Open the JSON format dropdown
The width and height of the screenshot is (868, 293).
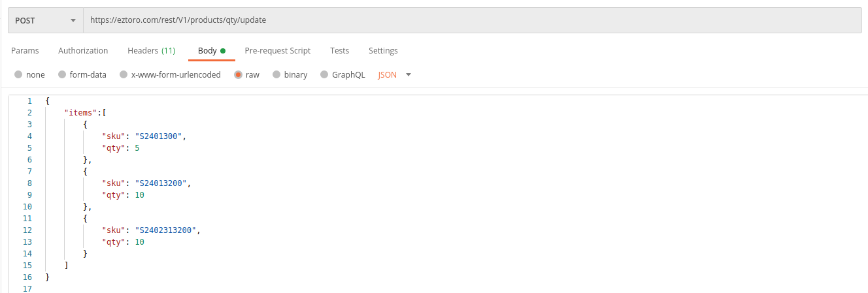(394, 74)
